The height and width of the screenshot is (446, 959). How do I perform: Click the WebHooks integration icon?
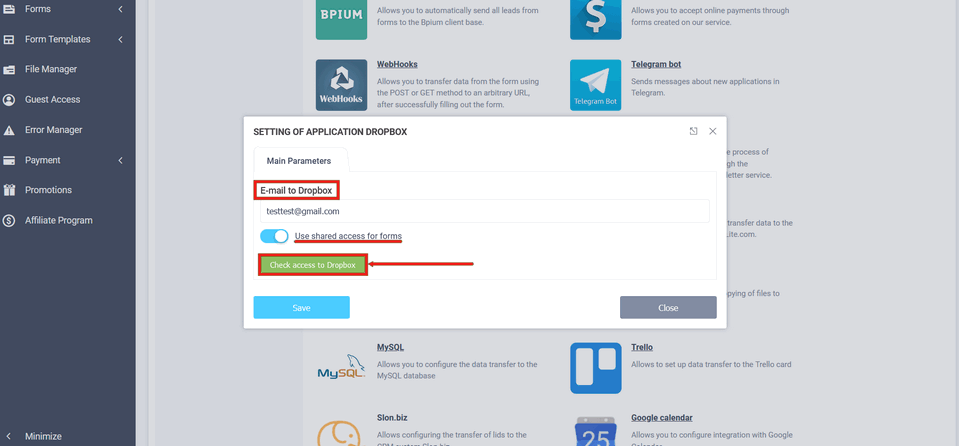(341, 84)
